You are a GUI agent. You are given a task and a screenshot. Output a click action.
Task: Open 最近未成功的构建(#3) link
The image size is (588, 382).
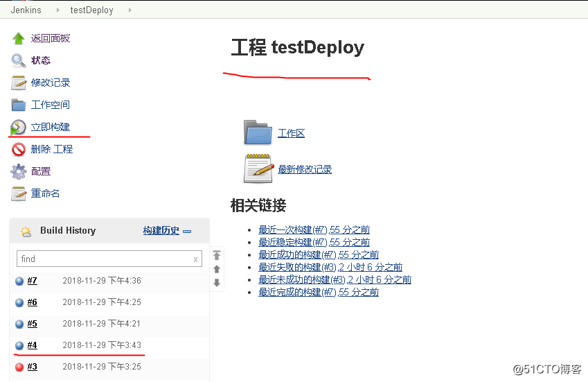(335, 280)
